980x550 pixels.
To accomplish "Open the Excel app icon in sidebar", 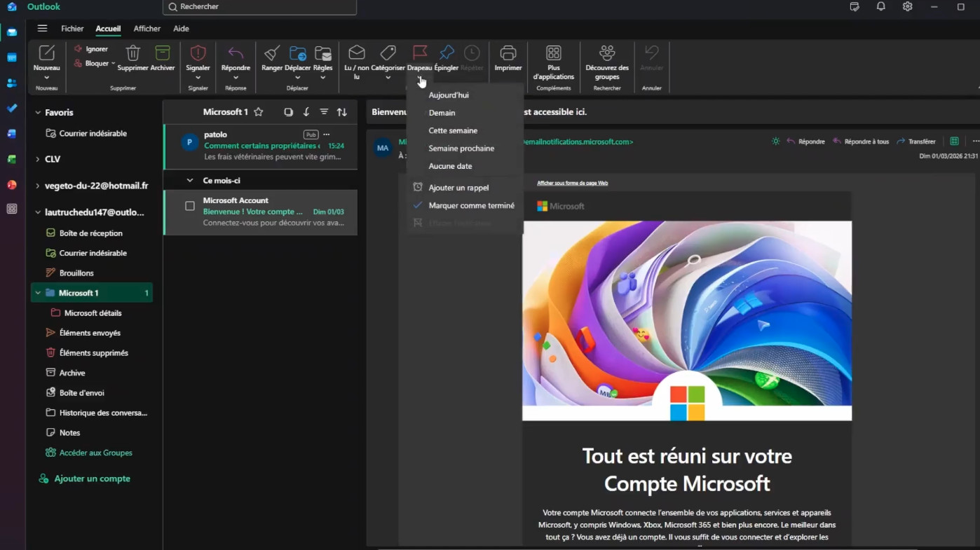I will pyautogui.click(x=12, y=159).
